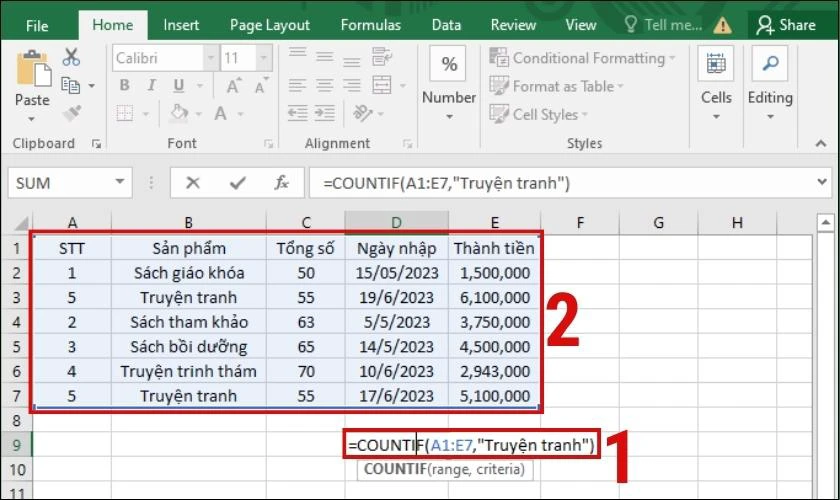The image size is (840, 500).
Task: Click the Merge & Center icon
Action: (382, 85)
